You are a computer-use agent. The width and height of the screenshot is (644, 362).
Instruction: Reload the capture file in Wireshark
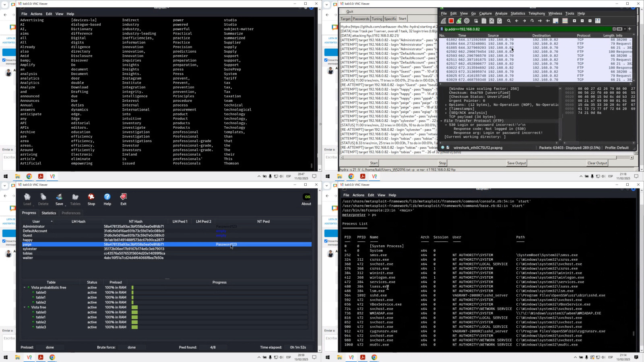click(500, 21)
